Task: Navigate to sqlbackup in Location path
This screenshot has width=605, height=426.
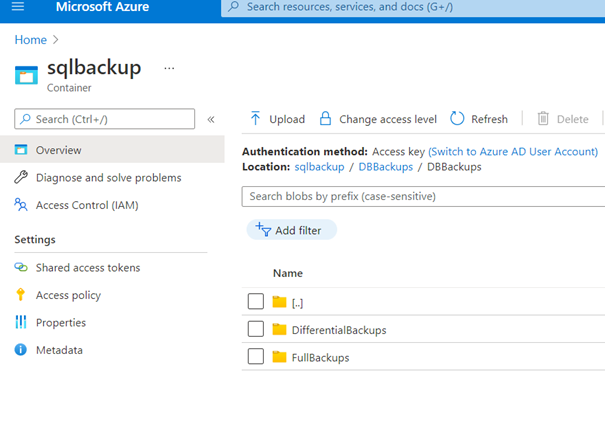Action: tap(319, 167)
